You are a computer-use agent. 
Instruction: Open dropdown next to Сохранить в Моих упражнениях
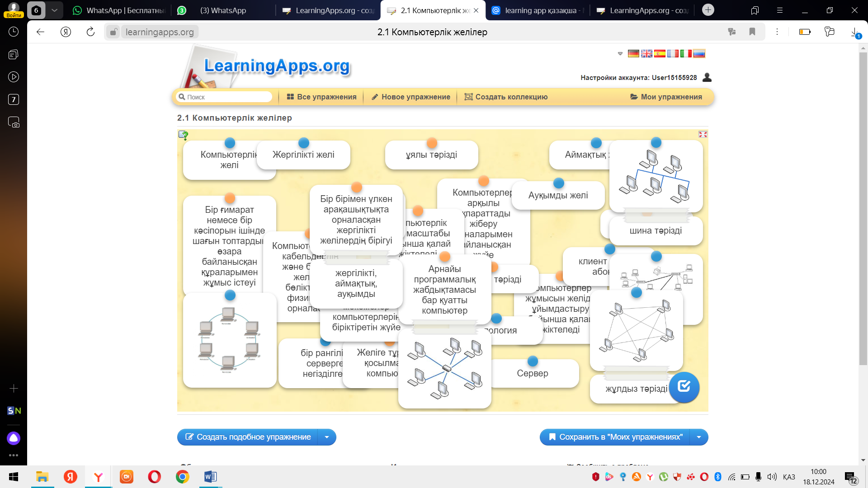tap(699, 437)
